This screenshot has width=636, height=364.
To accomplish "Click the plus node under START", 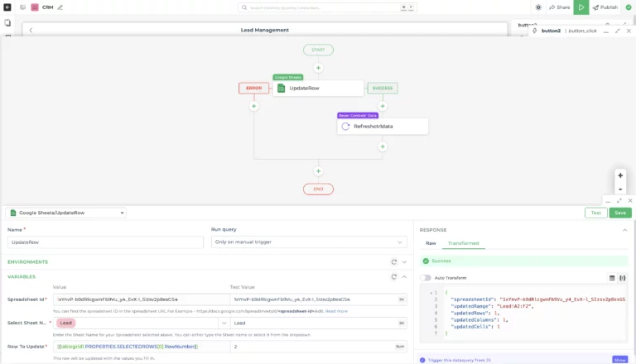I will tap(318, 68).
